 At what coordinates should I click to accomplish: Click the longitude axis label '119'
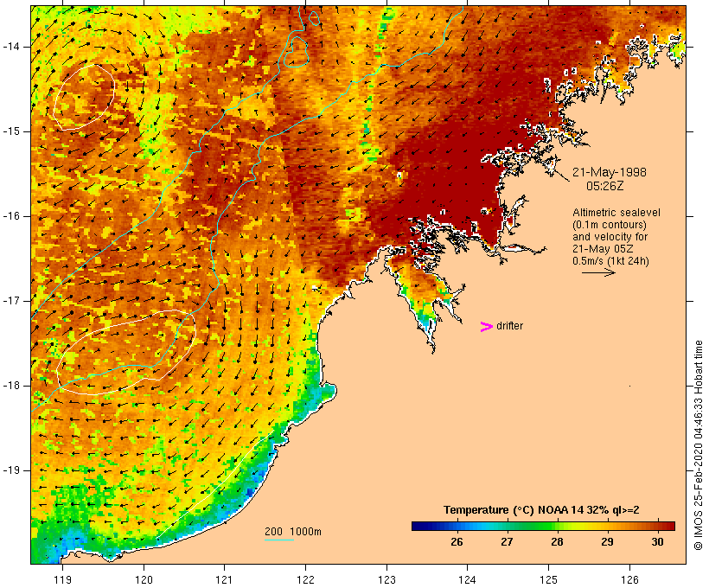tap(62, 579)
